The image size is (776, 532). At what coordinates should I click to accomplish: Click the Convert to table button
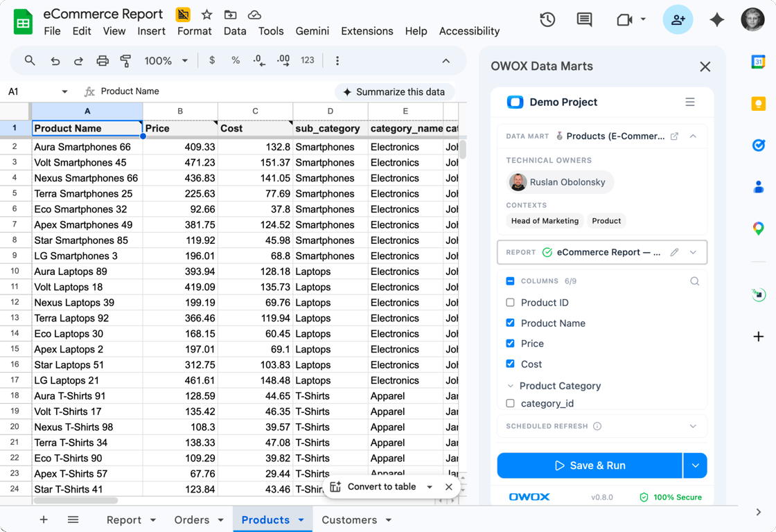[375, 487]
